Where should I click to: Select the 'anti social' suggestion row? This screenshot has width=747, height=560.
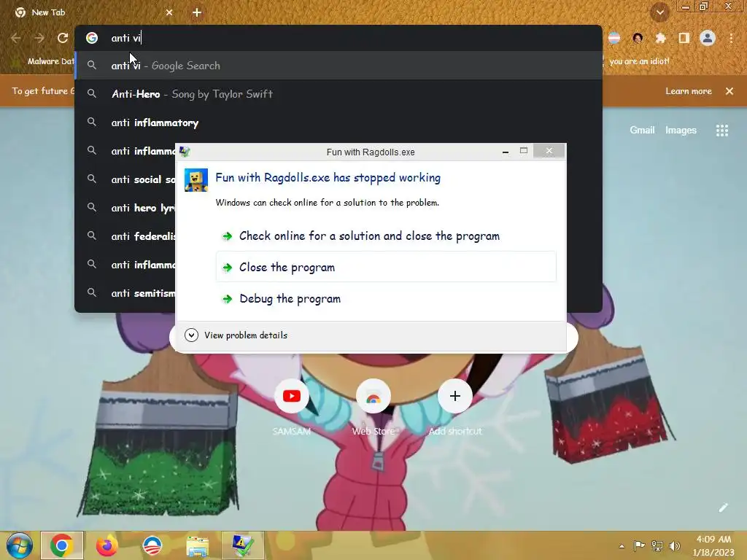click(125, 179)
